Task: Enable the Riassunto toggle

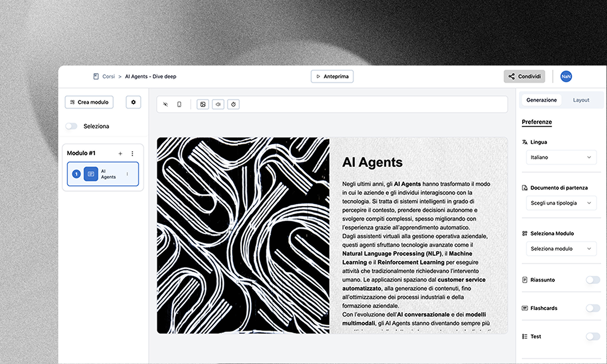Action: [593, 280]
